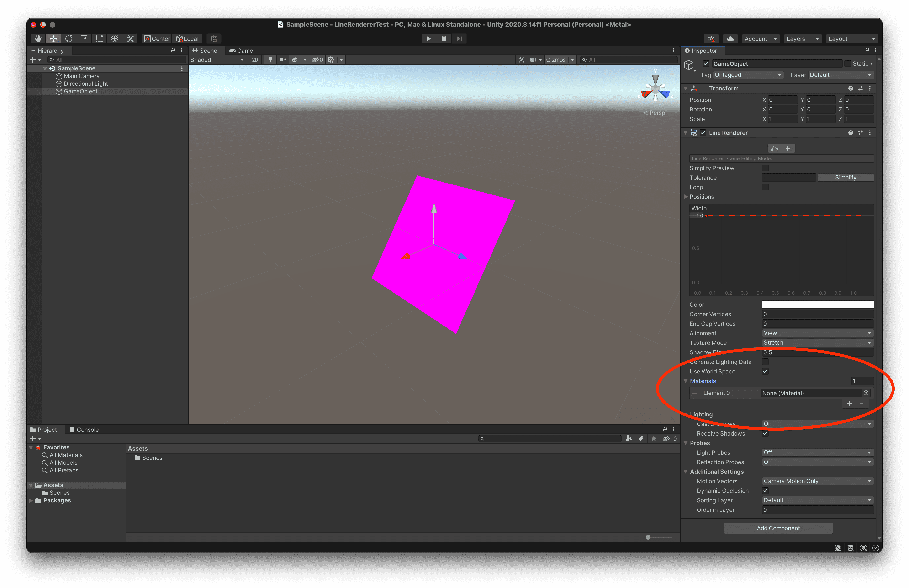This screenshot has height=588, width=909.
Task: Open the Alignment dropdown
Action: click(817, 333)
